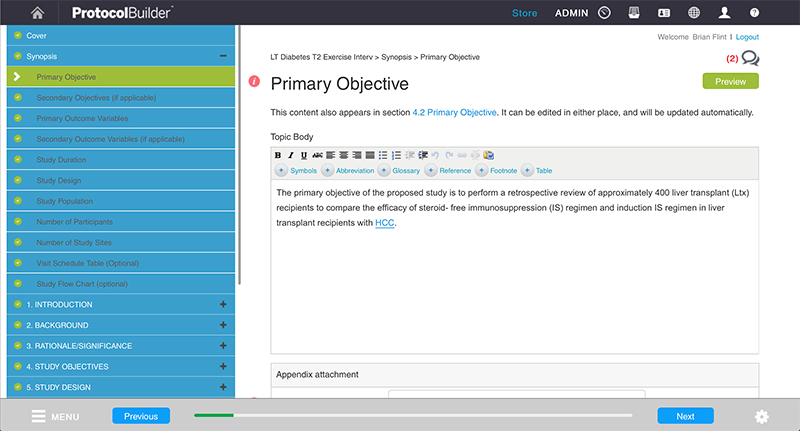Expand 5. STUDY DESIGN section

click(x=223, y=387)
